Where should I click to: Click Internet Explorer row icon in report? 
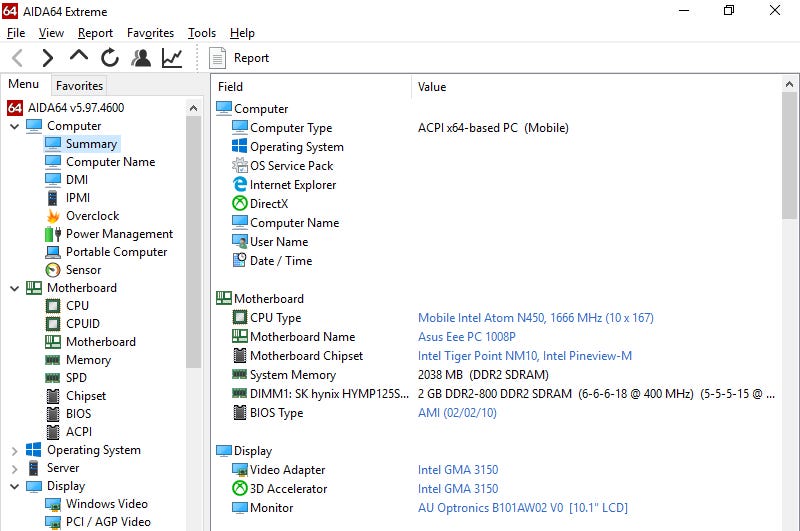(x=239, y=184)
